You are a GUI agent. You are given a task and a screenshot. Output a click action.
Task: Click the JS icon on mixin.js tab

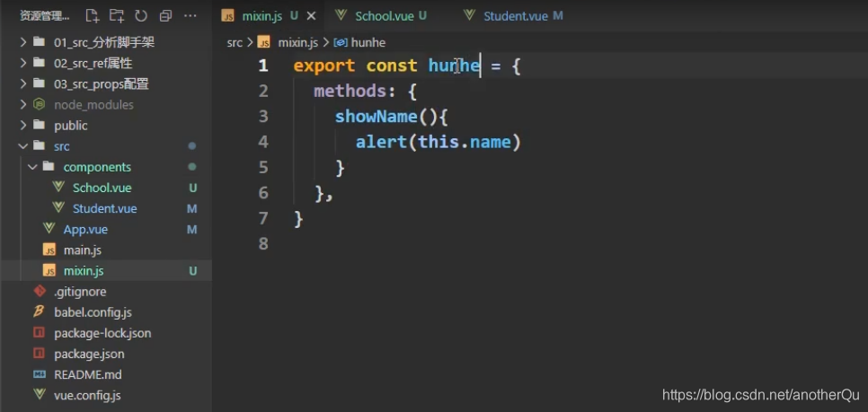227,16
